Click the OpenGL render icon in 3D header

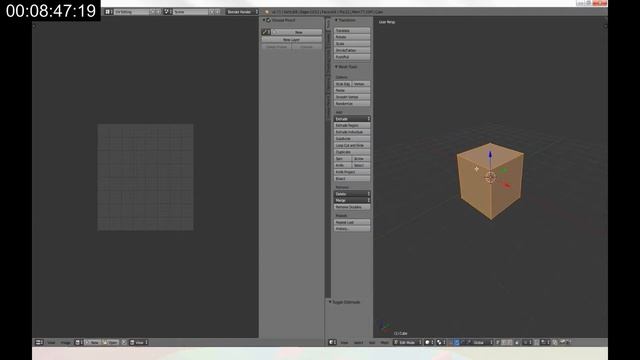[x=562, y=342]
